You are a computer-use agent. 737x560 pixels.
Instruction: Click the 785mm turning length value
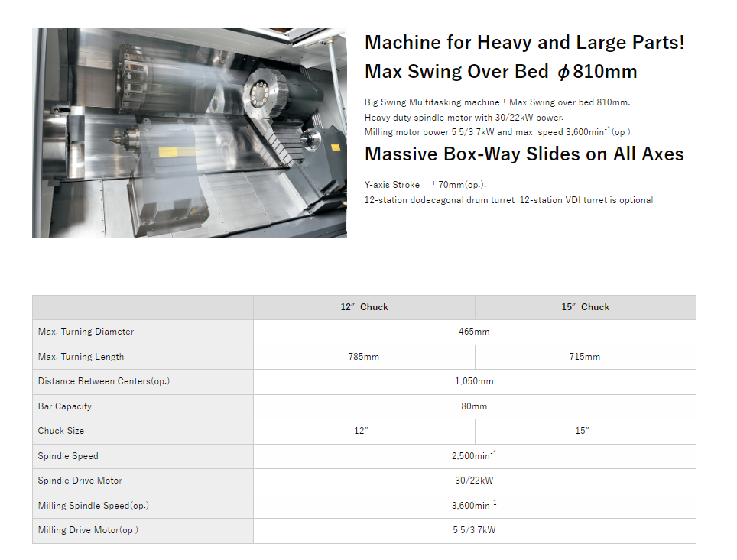(x=363, y=357)
